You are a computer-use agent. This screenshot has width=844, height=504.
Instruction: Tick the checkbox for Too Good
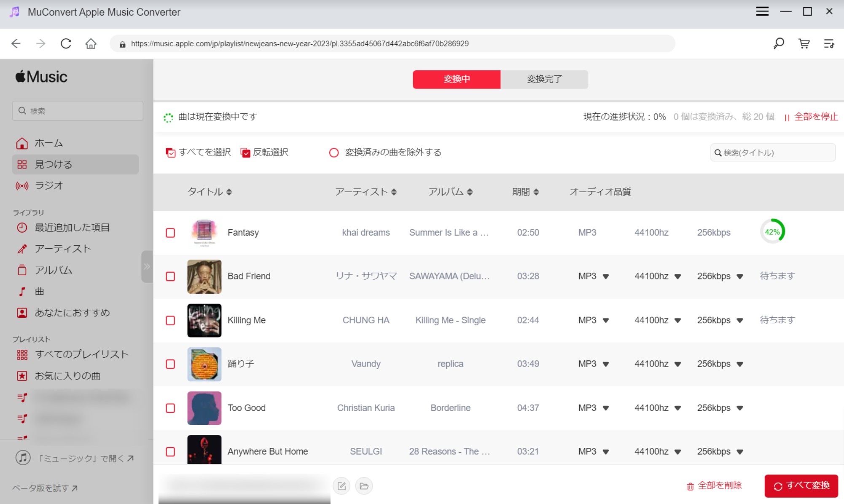(x=170, y=408)
